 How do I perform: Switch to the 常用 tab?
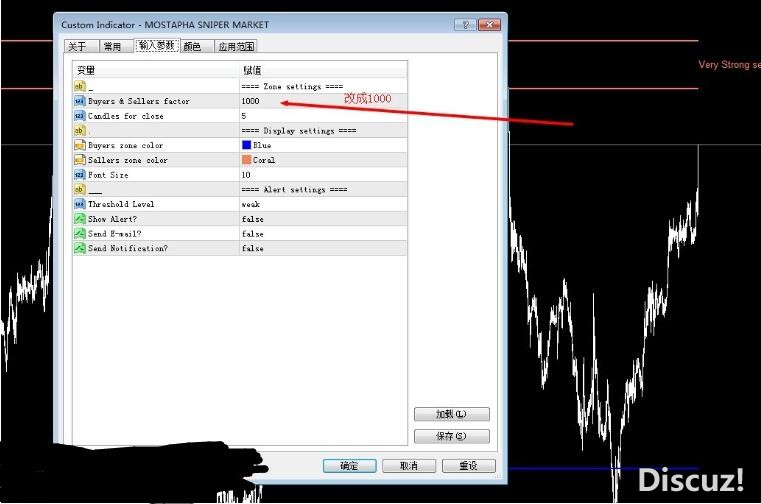tap(116, 46)
